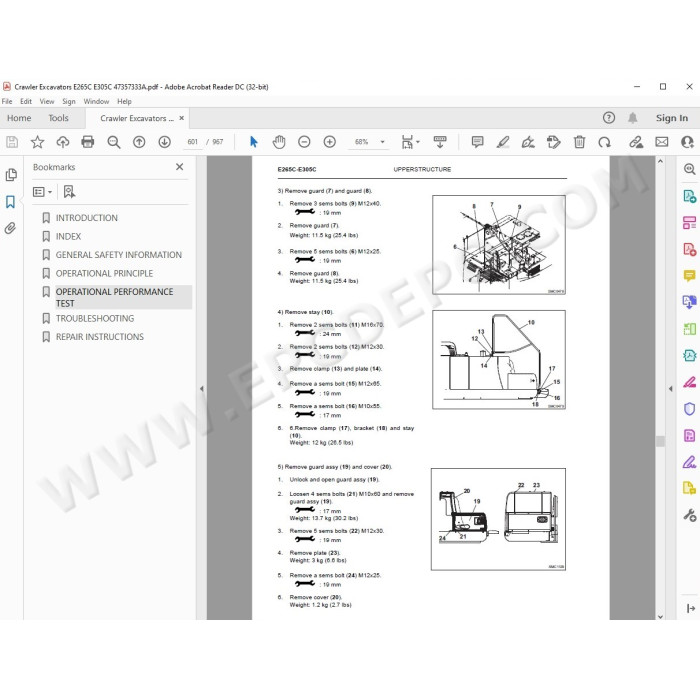This screenshot has width=700, height=700.
Task: Open the Comment tool in right pane
Action: click(689, 275)
